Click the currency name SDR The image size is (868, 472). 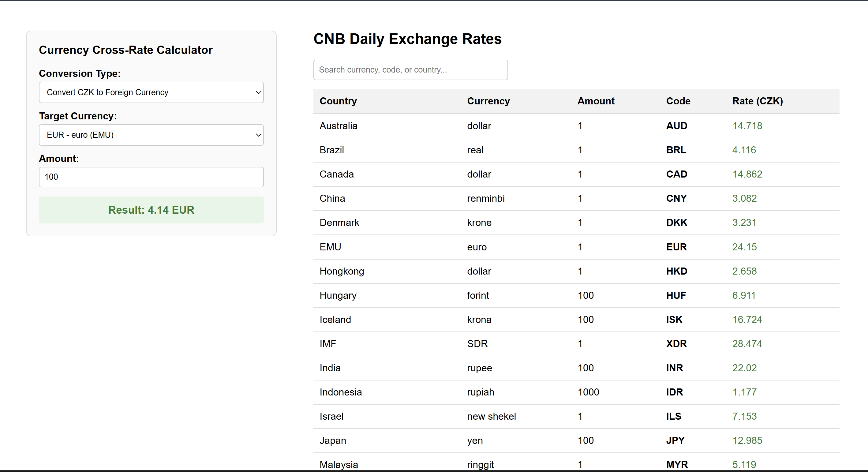(477, 344)
